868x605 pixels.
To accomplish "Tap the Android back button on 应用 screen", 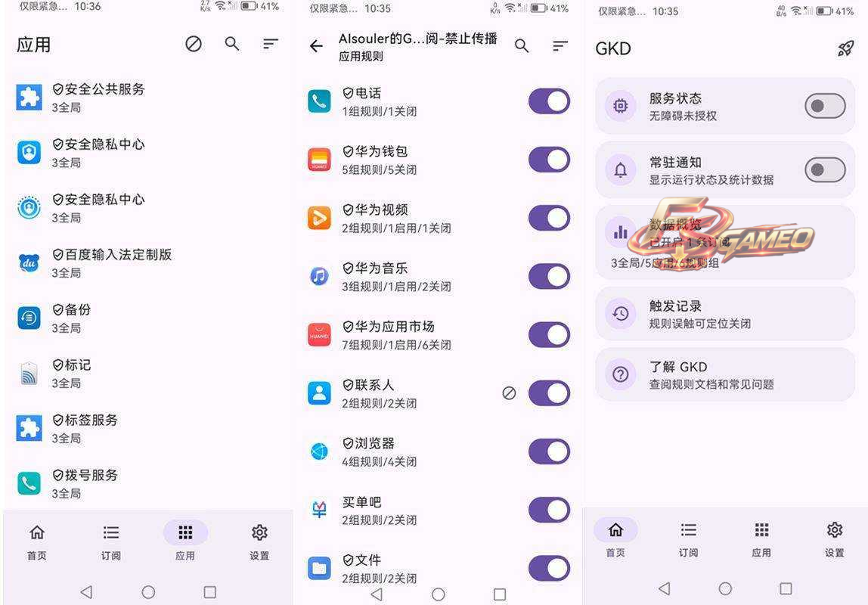I will (x=86, y=592).
